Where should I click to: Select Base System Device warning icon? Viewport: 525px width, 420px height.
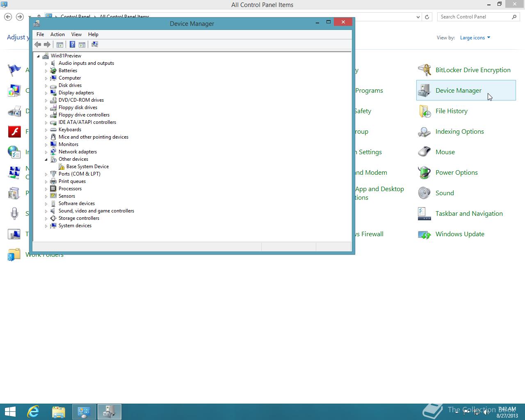click(x=62, y=167)
